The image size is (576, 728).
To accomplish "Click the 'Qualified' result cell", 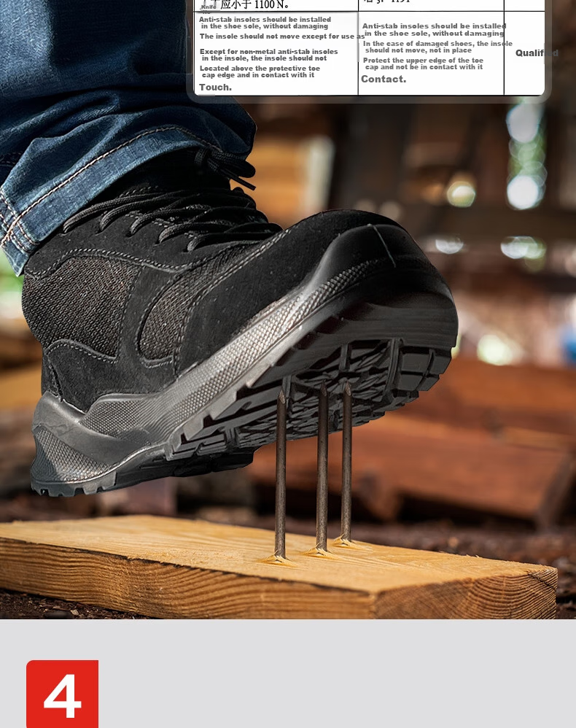I will pyautogui.click(x=524, y=53).
